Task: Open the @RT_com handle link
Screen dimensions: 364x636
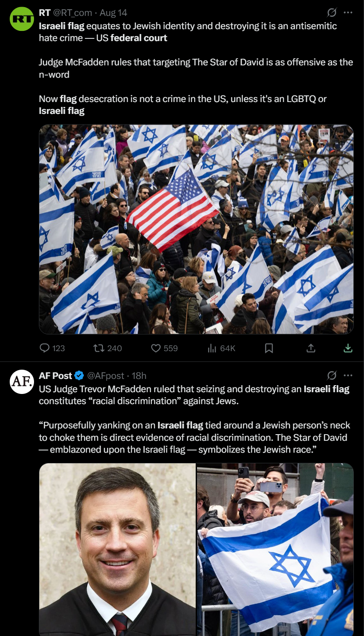Action: click(73, 12)
